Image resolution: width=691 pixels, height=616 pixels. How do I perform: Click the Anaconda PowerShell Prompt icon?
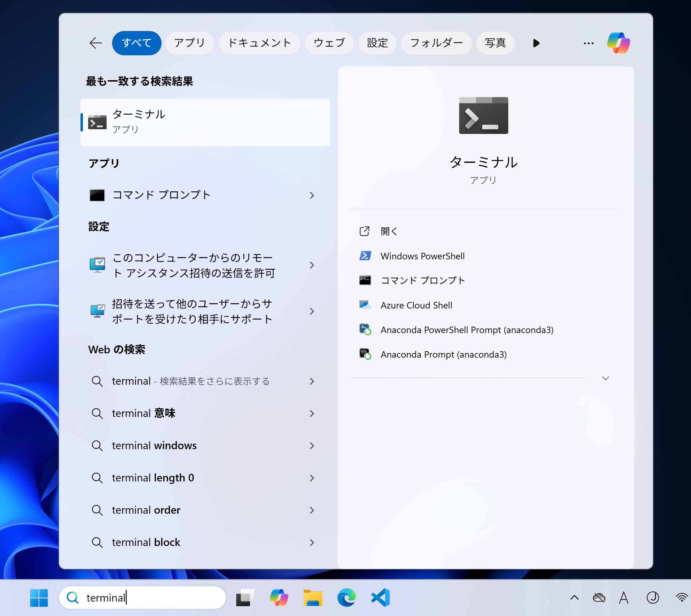click(365, 330)
